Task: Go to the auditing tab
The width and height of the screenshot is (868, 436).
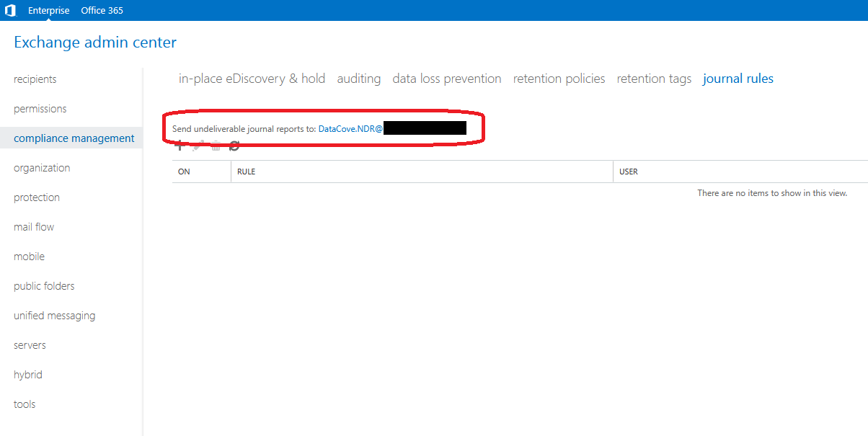Action: coord(358,79)
